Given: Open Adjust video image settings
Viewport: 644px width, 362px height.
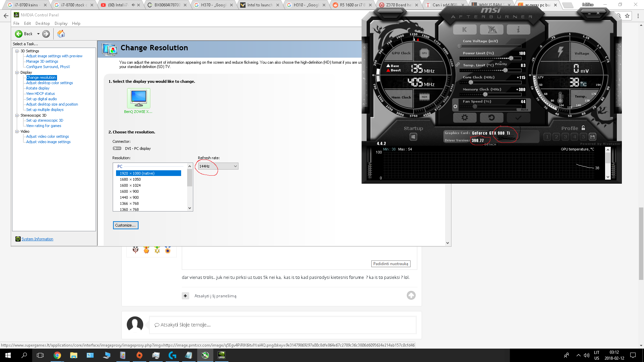Looking at the screenshot, I should (48, 142).
